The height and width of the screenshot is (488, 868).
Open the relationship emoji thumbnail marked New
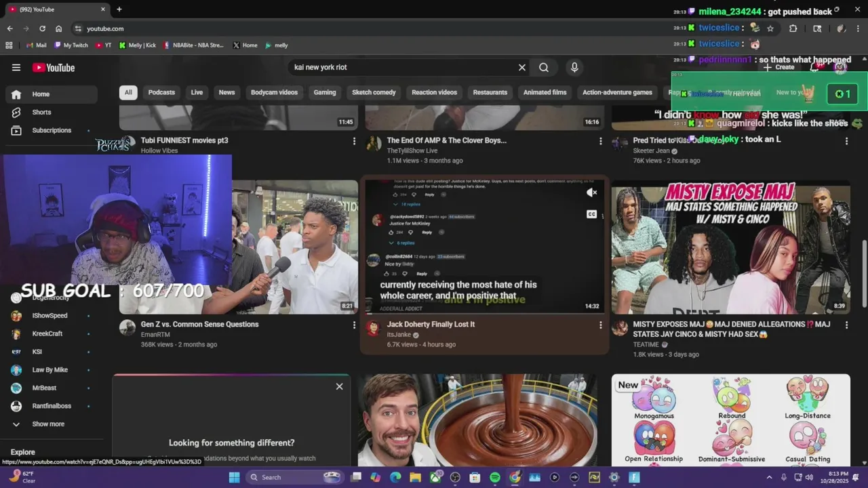point(731,420)
